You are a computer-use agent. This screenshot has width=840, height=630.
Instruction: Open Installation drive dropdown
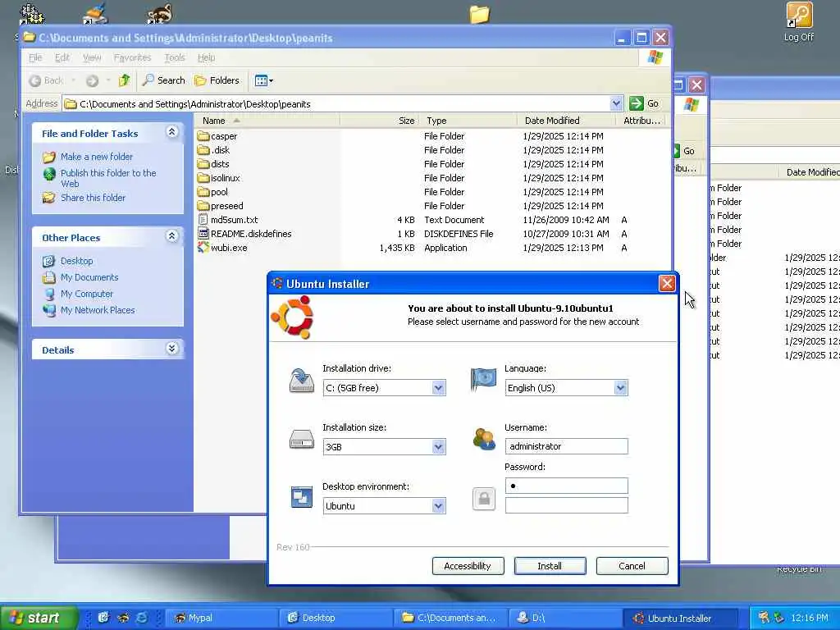click(x=438, y=388)
